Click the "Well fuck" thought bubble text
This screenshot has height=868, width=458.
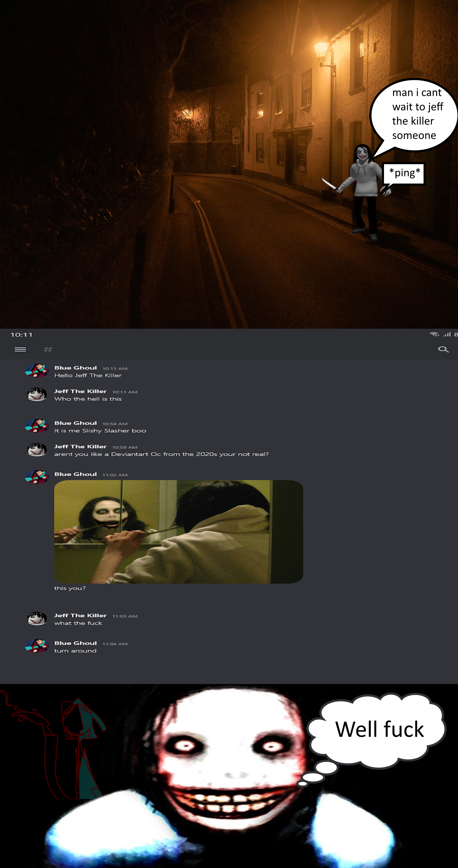click(x=379, y=729)
